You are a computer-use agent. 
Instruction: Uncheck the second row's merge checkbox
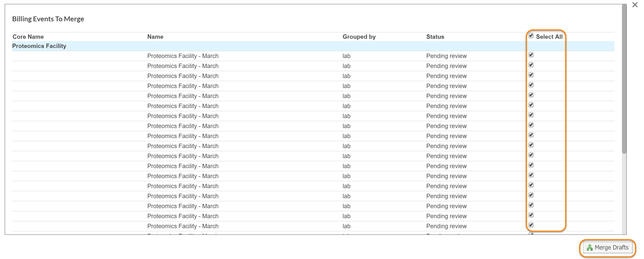tap(531, 65)
